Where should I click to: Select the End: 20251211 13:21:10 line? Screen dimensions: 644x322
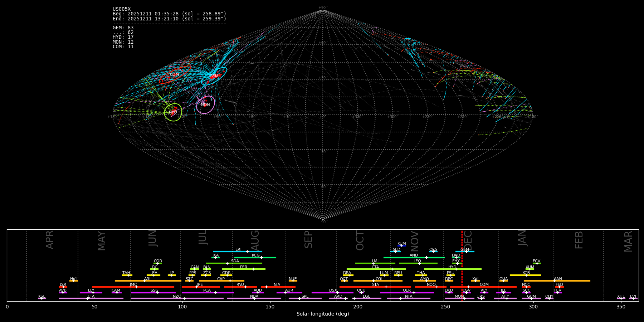point(170,19)
